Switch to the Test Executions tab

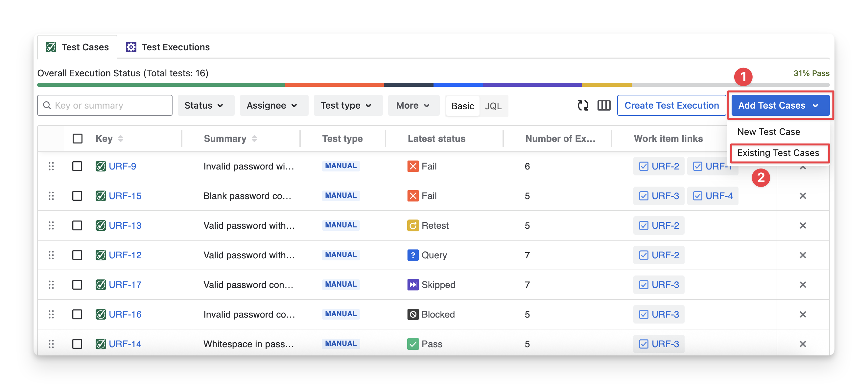tap(168, 47)
